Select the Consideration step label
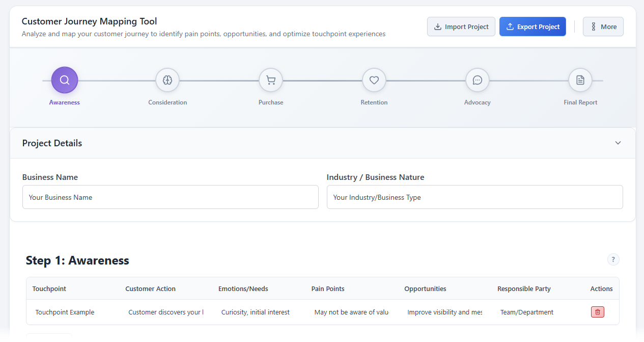The image size is (644, 342). pyautogui.click(x=167, y=102)
